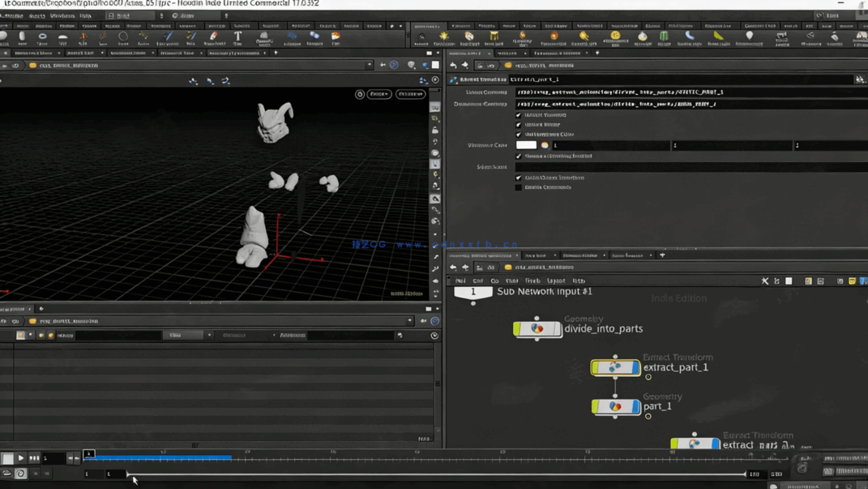Toggle the second checkbox in parameters

pos(519,125)
